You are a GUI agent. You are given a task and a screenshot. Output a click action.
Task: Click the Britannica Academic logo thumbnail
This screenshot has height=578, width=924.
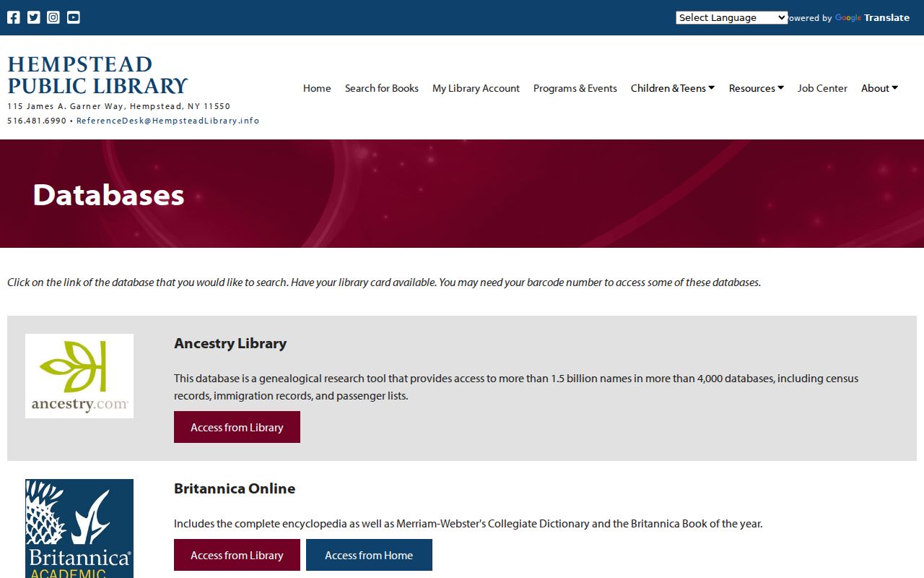79,528
